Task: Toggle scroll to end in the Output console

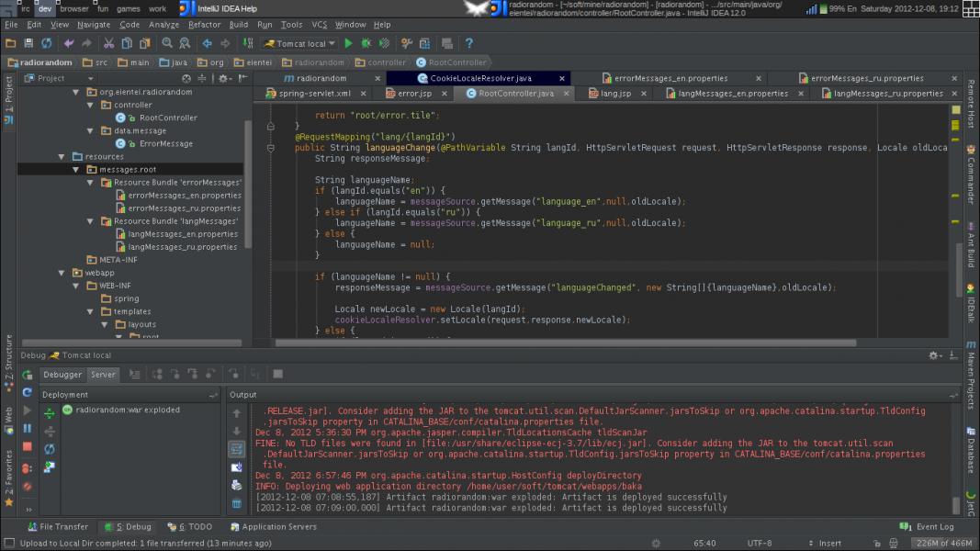Action: (237, 467)
